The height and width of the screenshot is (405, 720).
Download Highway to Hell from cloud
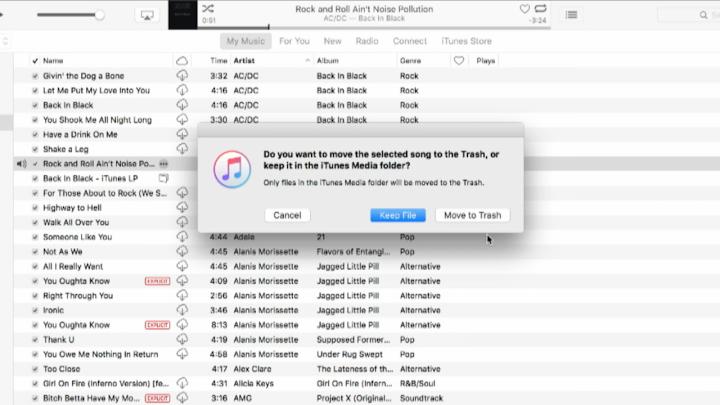(x=182, y=208)
